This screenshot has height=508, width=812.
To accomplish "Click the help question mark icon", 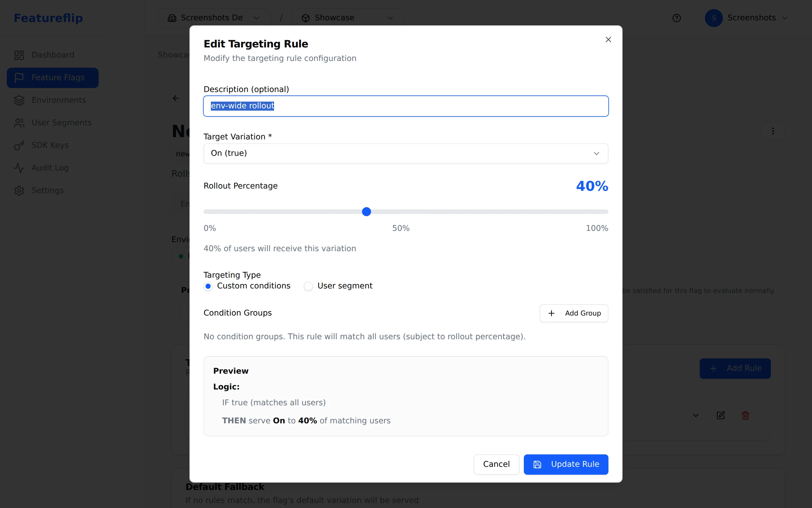I will coord(676,18).
